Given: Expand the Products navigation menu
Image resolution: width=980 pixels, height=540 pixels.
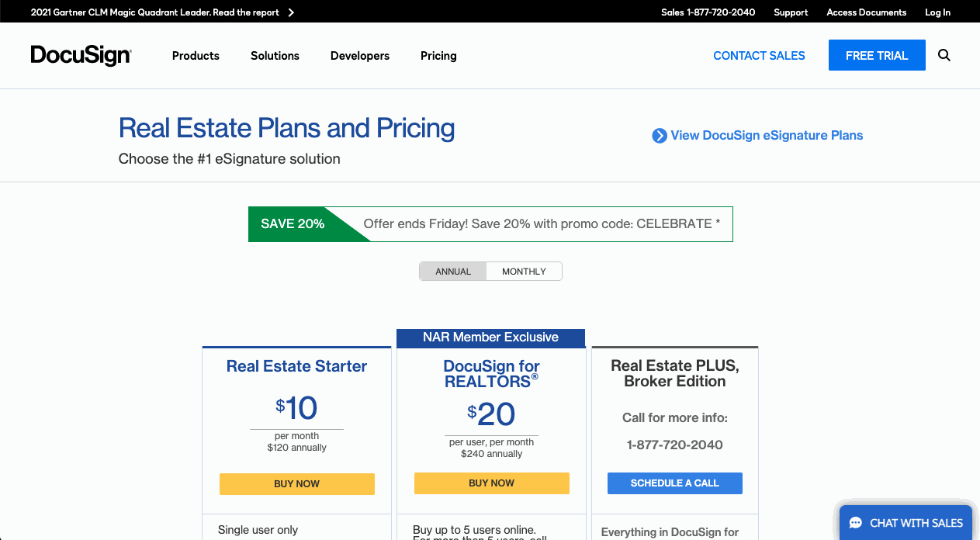Looking at the screenshot, I should (196, 55).
